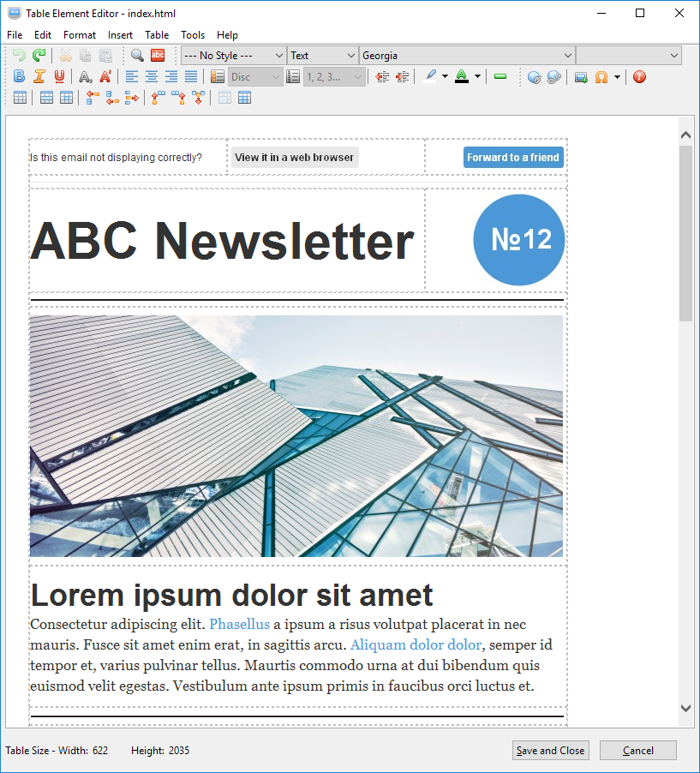Insert special symbol with Omega icon
700x773 pixels.
click(x=601, y=77)
